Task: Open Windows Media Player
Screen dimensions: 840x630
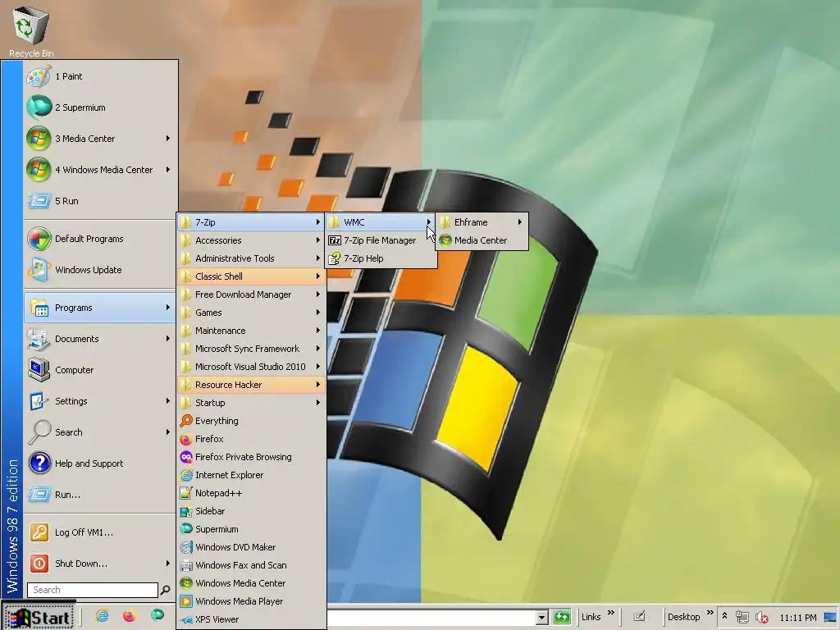Action: tap(251, 601)
